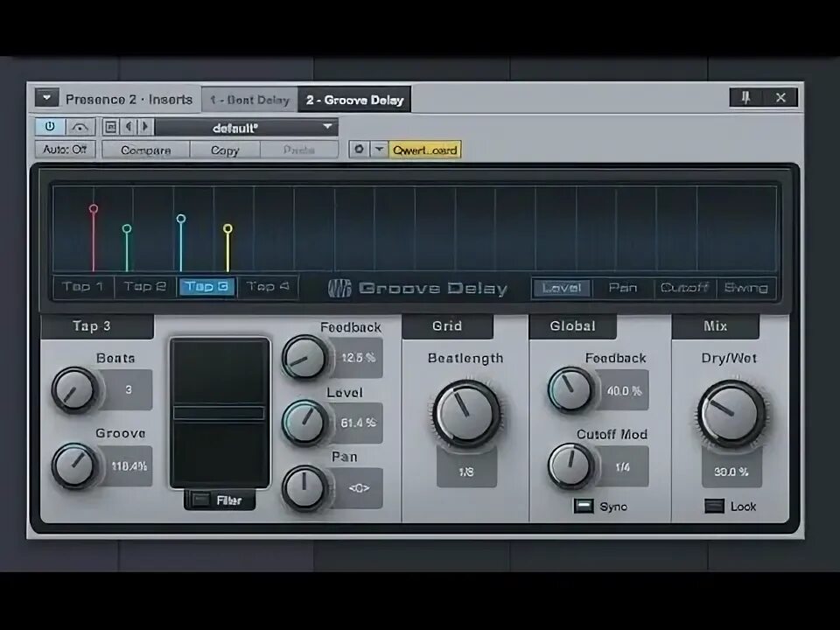
Task: Click the Global Feedback value 40.0 %
Action: tap(624, 390)
